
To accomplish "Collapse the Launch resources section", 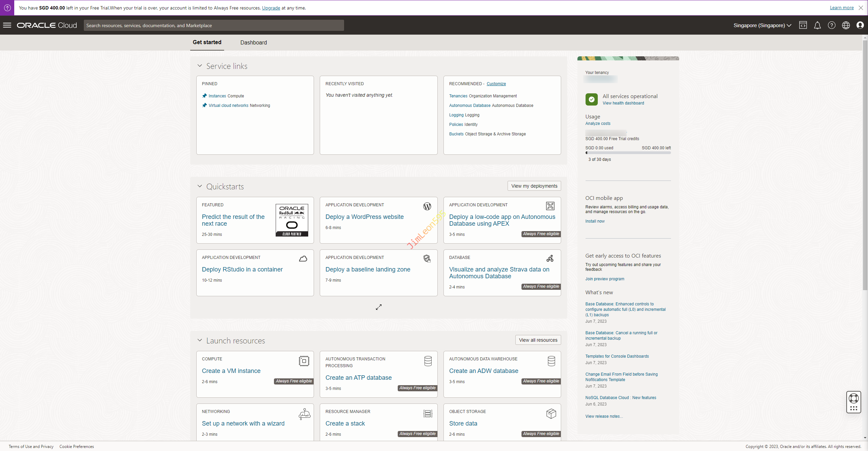I will [x=200, y=340].
